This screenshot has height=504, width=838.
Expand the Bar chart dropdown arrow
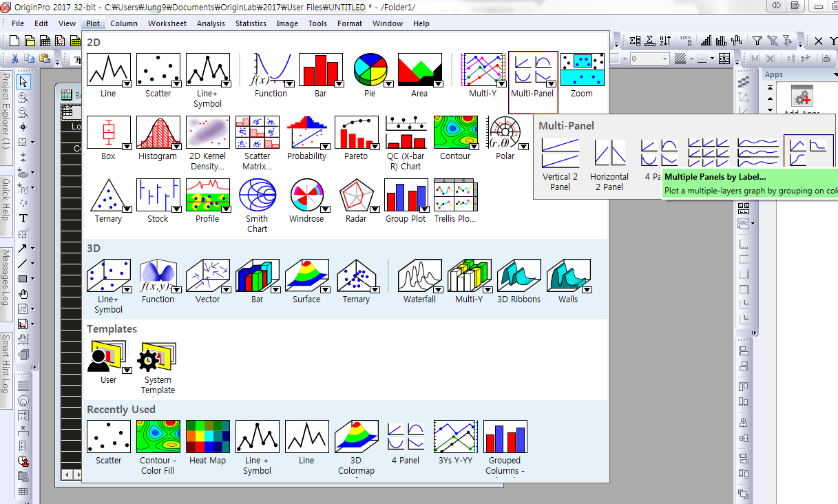tap(339, 83)
